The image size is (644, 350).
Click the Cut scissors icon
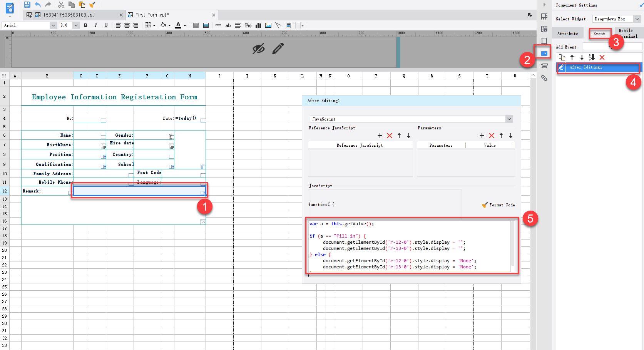(61, 5)
